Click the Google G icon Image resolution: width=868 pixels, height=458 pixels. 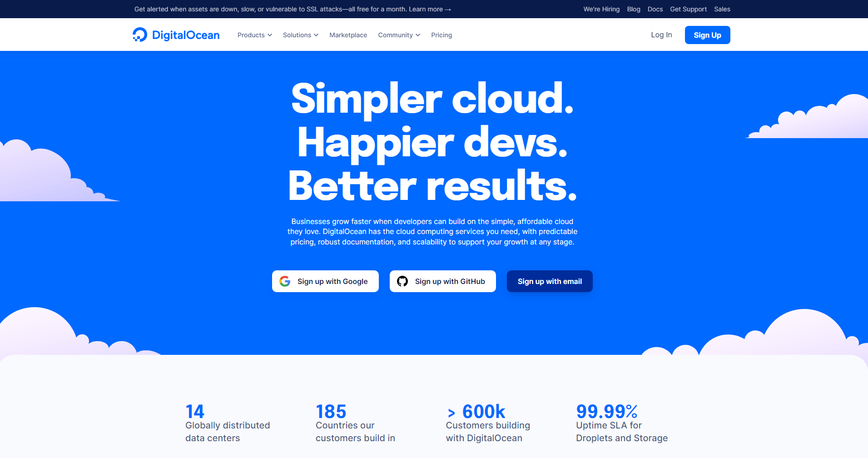(285, 281)
